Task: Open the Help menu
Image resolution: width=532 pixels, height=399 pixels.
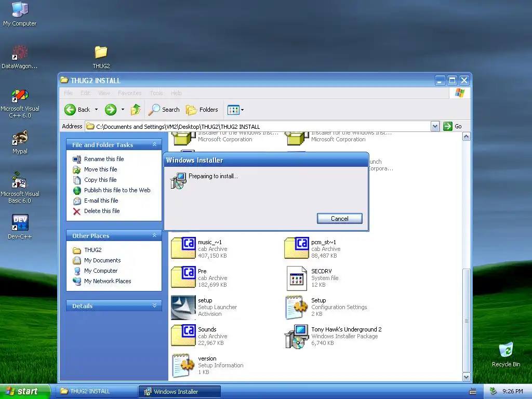Action: coord(176,93)
